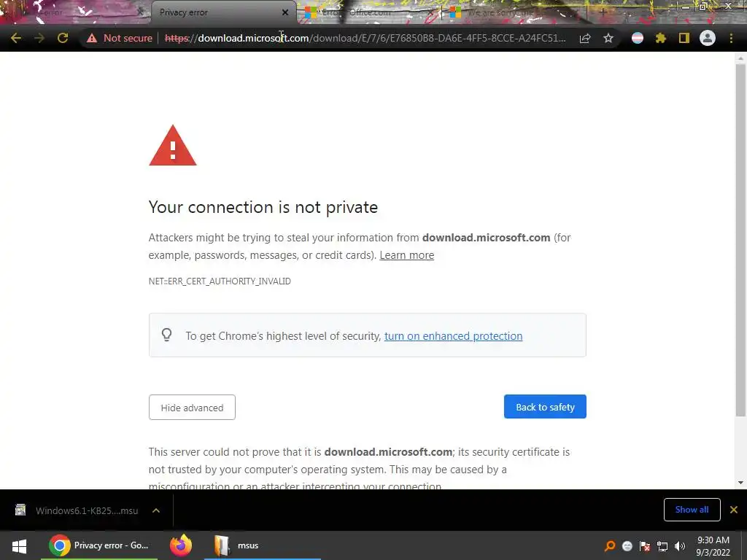Viewport: 747px width, 560px height.
Task: Share this page using the share icon
Action: 585,38
